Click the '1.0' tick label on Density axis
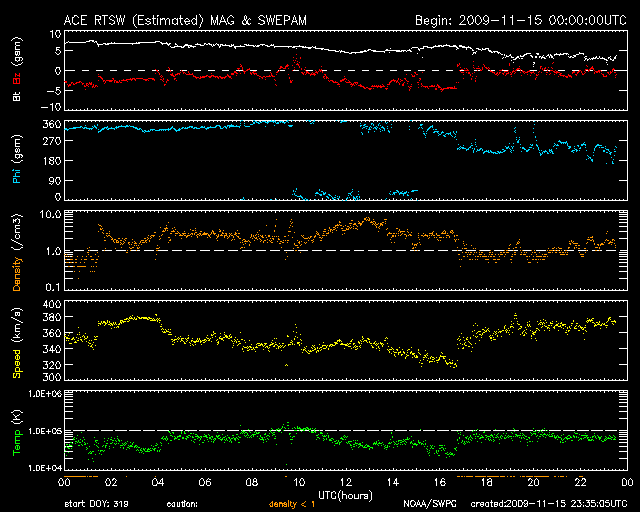This screenshot has width=640, height=512. (x=54, y=251)
